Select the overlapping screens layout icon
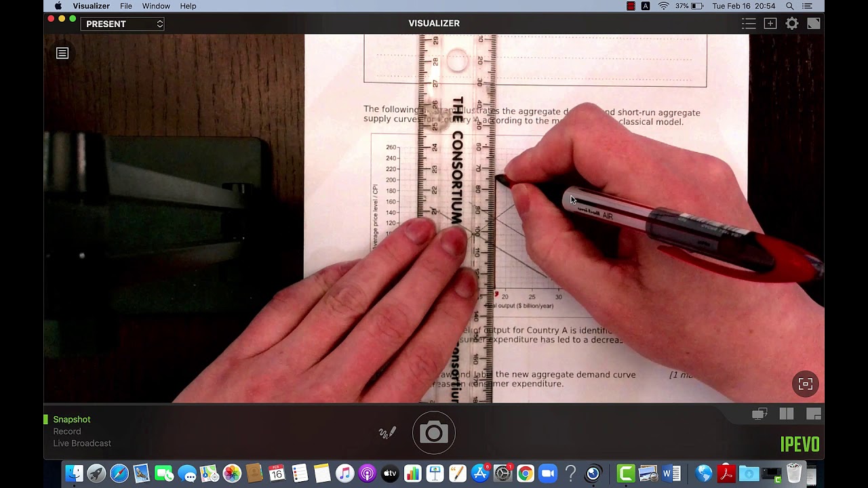868x488 pixels. pyautogui.click(x=759, y=414)
